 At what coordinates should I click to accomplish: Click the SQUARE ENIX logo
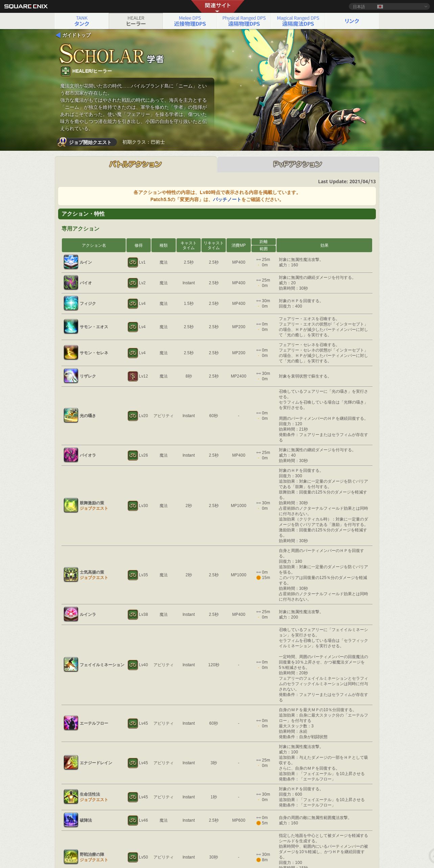[x=26, y=6]
